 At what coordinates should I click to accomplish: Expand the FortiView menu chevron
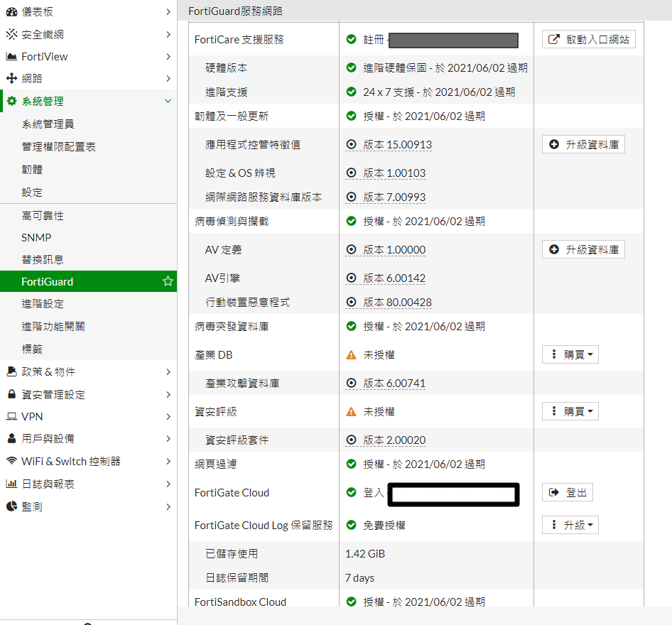168,57
